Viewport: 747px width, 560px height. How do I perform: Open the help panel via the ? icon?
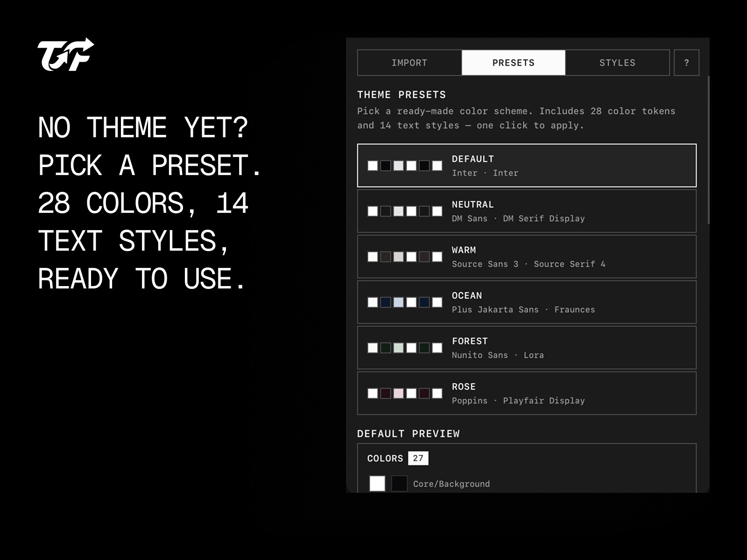click(686, 62)
